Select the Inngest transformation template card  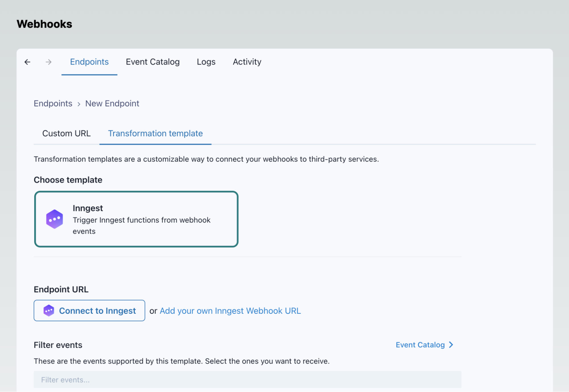pyautogui.click(x=136, y=219)
